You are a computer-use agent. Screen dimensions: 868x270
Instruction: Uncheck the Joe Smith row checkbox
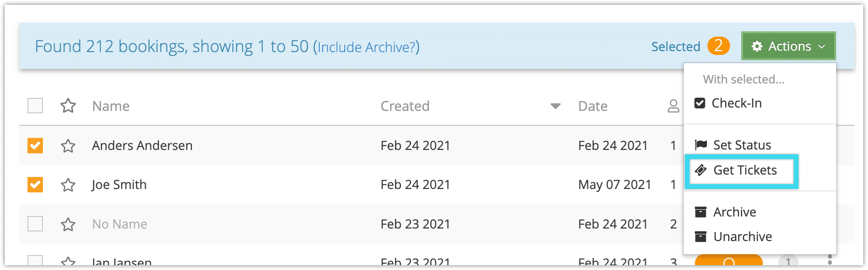pyautogui.click(x=35, y=185)
